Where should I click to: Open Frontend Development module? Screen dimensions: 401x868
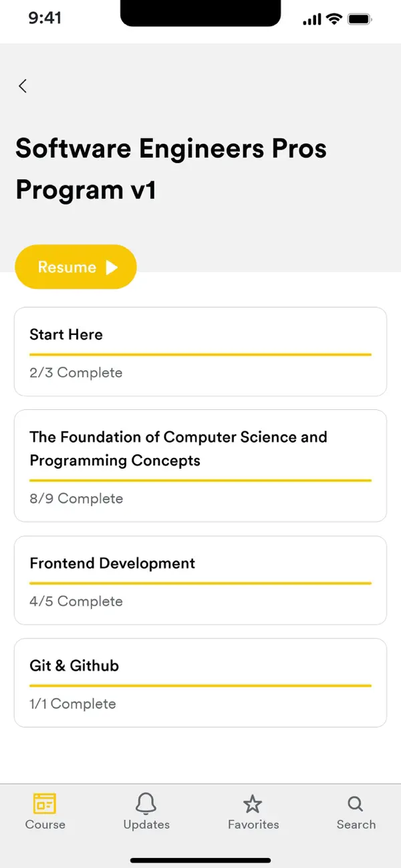point(200,580)
